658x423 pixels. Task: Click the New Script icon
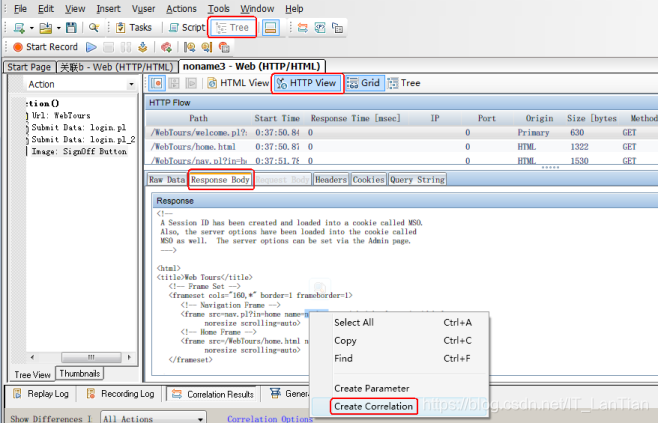[x=19, y=28]
